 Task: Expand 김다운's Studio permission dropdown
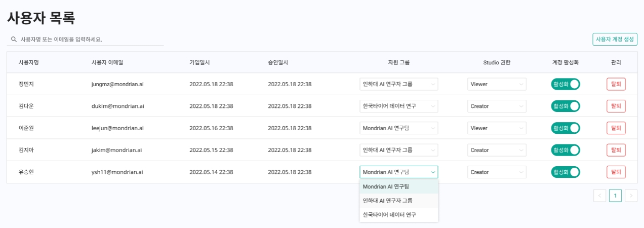(x=497, y=106)
